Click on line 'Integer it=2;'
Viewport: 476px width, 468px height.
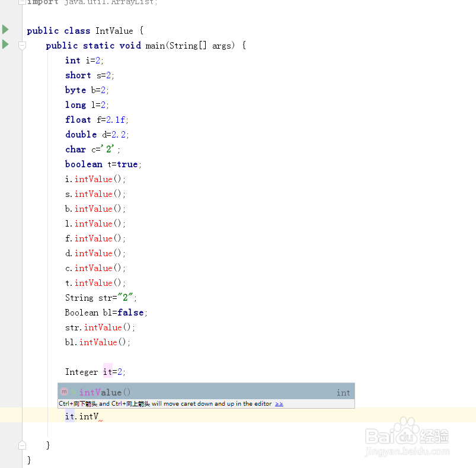click(x=95, y=372)
